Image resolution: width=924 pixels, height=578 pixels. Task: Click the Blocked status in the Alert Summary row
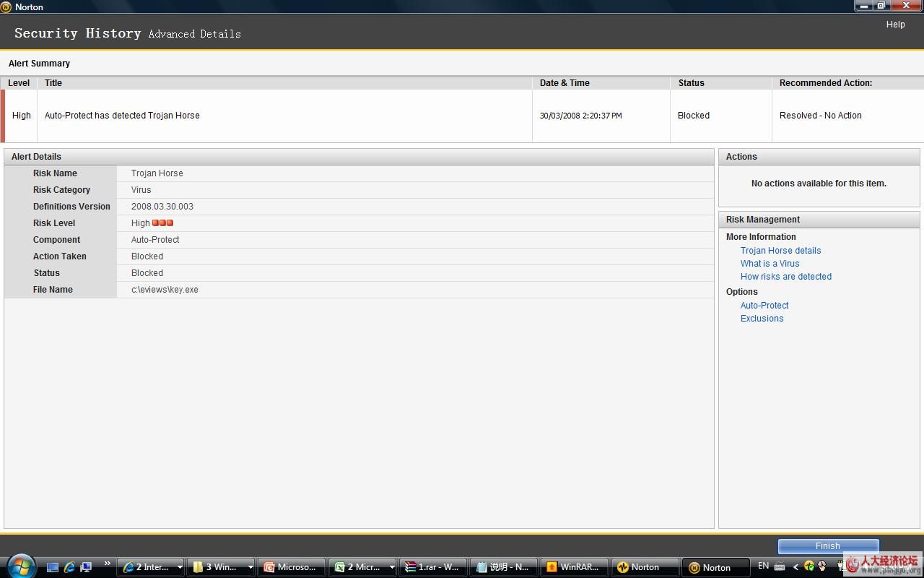[x=694, y=116]
